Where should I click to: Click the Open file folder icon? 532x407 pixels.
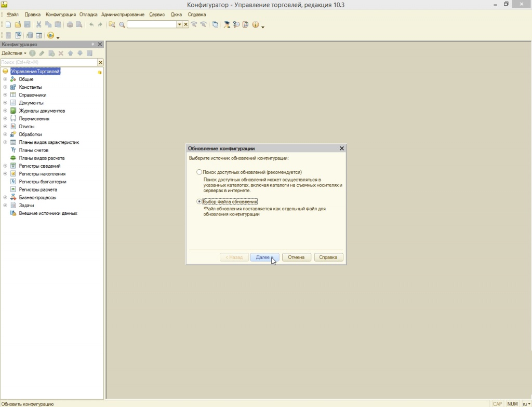pos(18,24)
